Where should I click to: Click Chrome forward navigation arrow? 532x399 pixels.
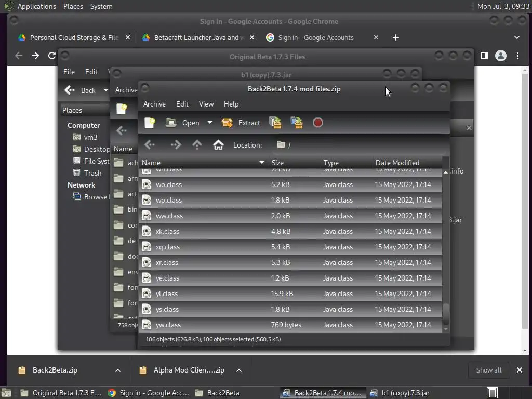point(35,56)
